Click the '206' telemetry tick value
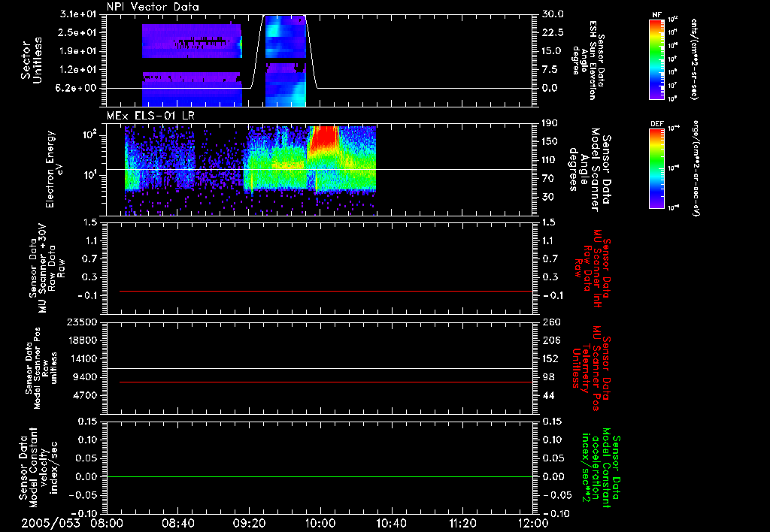 pyautogui.click(x=550, y=340)
